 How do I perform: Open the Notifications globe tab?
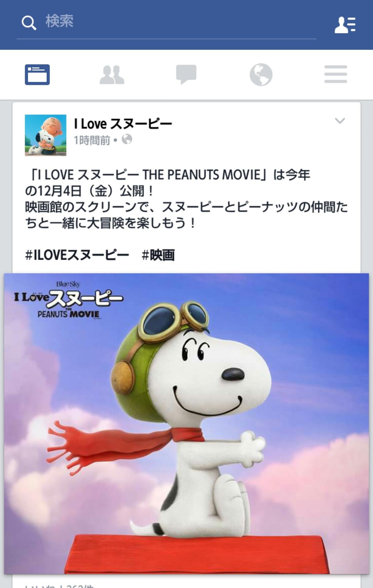click(x=261, y=75)
